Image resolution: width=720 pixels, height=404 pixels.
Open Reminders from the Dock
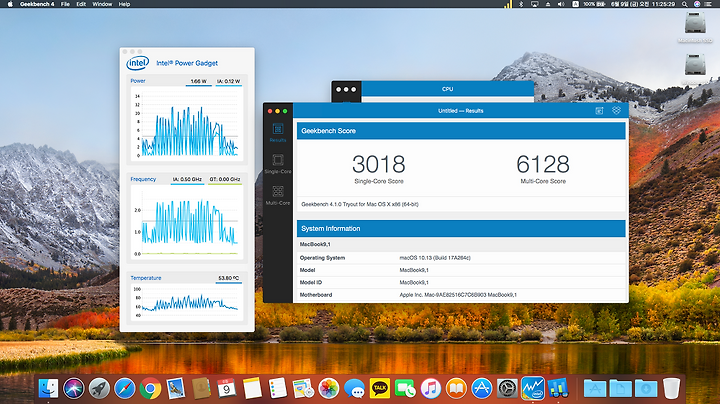[x=277, y=388]
